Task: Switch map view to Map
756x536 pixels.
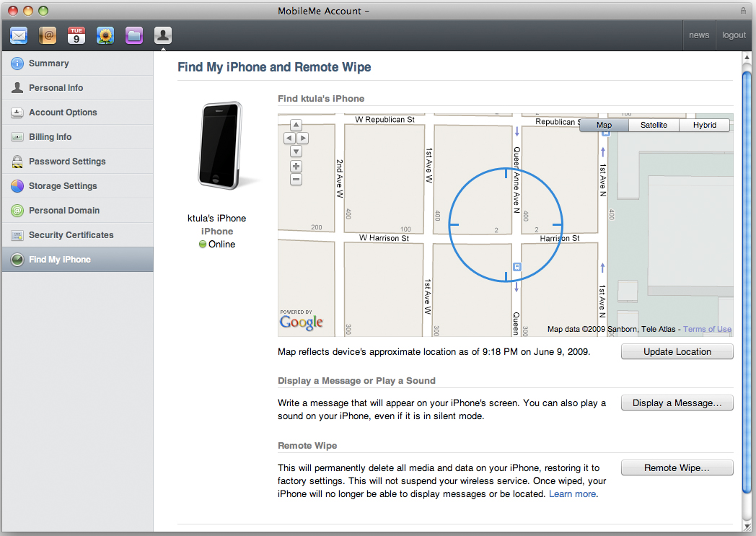Action: point(604,125)
